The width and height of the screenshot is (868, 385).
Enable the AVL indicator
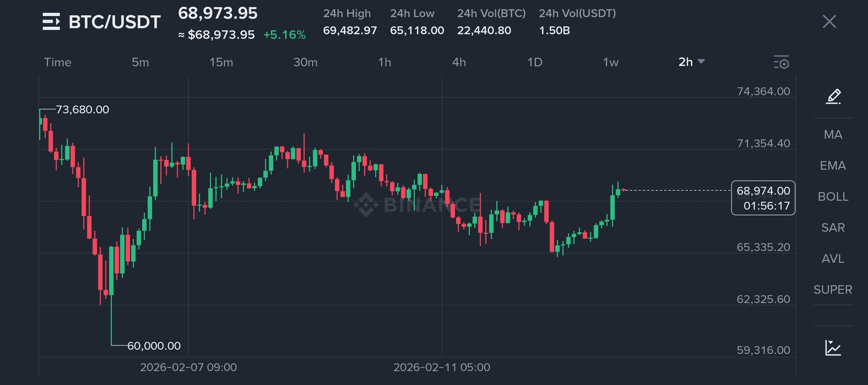click(x=833, y=258)
